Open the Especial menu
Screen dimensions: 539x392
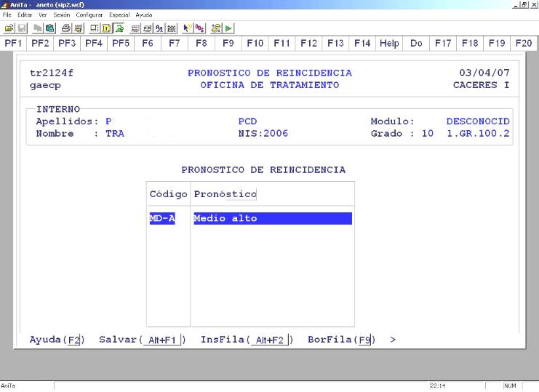pyautogui.click(x=119, y=15)
